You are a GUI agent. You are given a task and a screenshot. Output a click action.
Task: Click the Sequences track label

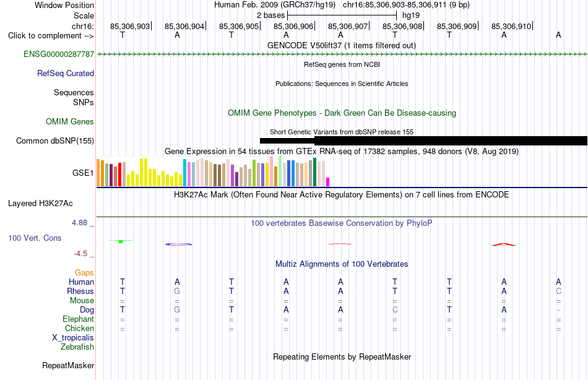74,92
